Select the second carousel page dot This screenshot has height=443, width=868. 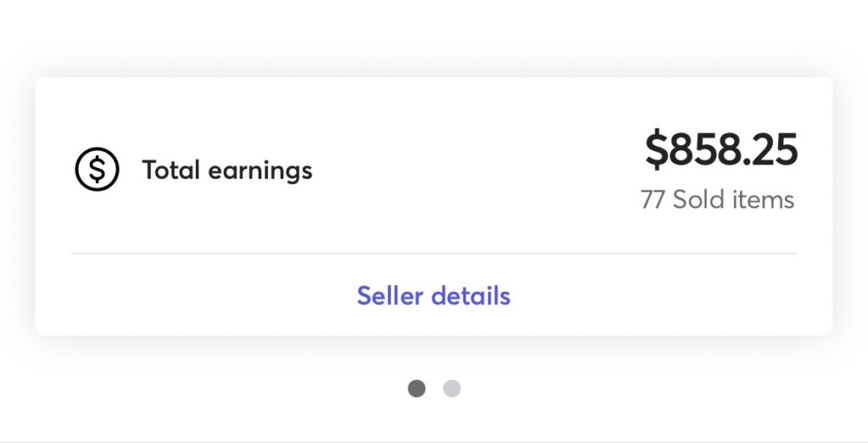pyautogui.click(x=452, y=389)
